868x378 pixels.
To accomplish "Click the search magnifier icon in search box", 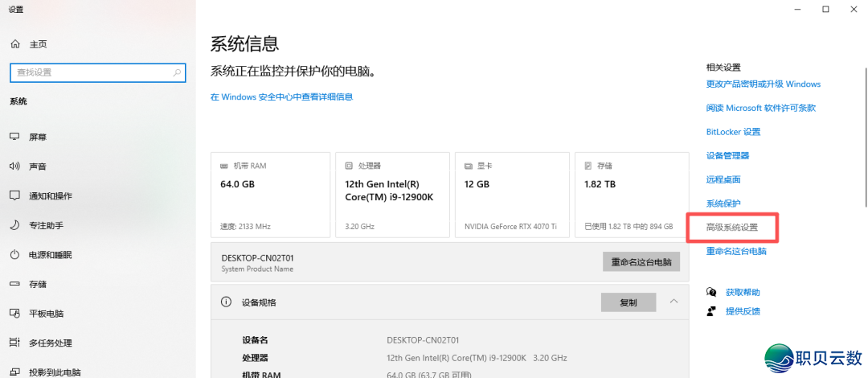I will 177,72.
